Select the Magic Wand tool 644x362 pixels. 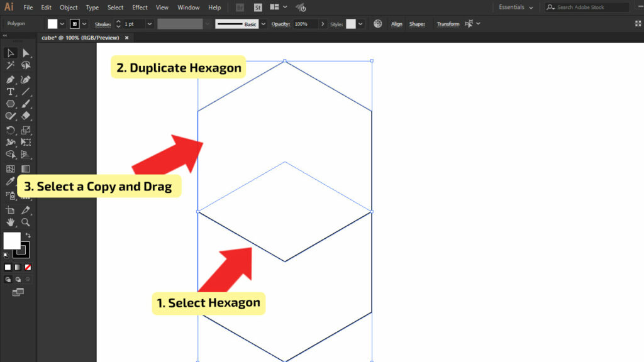coord(11,65)
